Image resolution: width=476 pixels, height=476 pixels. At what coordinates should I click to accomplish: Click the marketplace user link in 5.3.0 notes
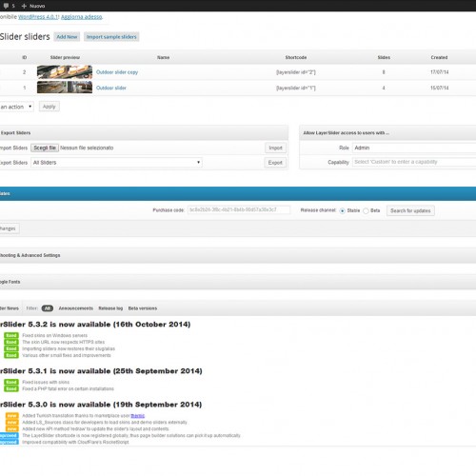coord(138,415)
